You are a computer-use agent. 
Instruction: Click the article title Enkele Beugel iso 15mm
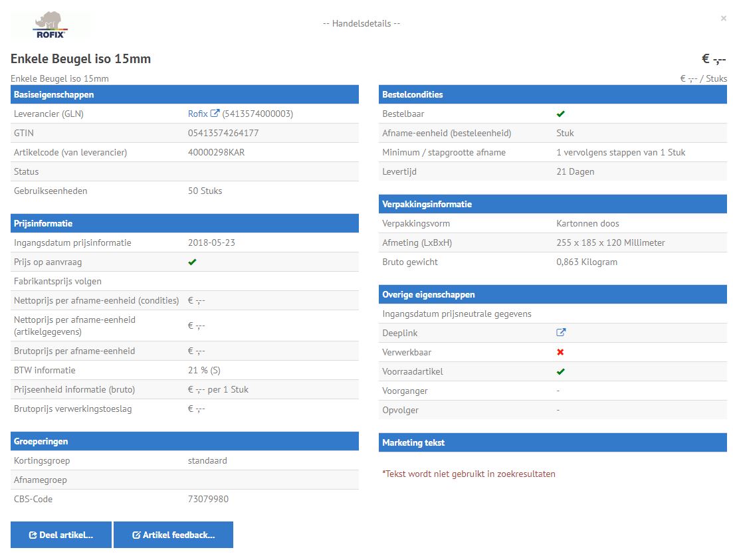[x=80, y=59]
